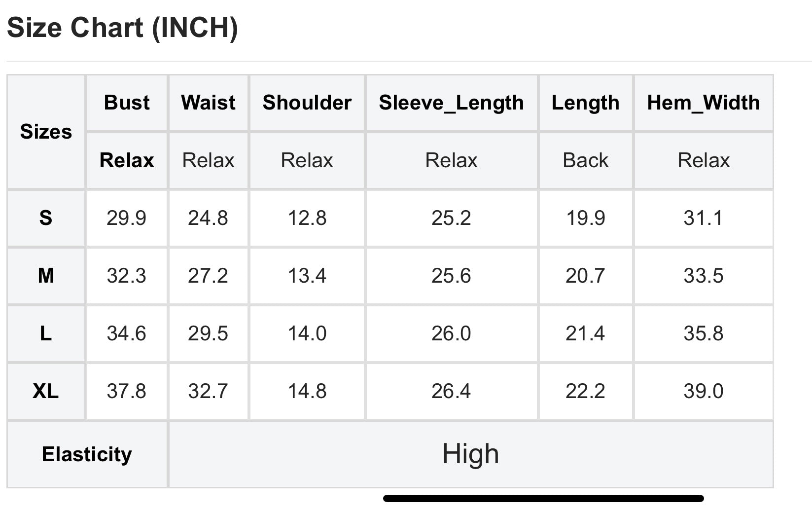Select the M size row label
Screen dimensions: 812x514
pos(46,275)
